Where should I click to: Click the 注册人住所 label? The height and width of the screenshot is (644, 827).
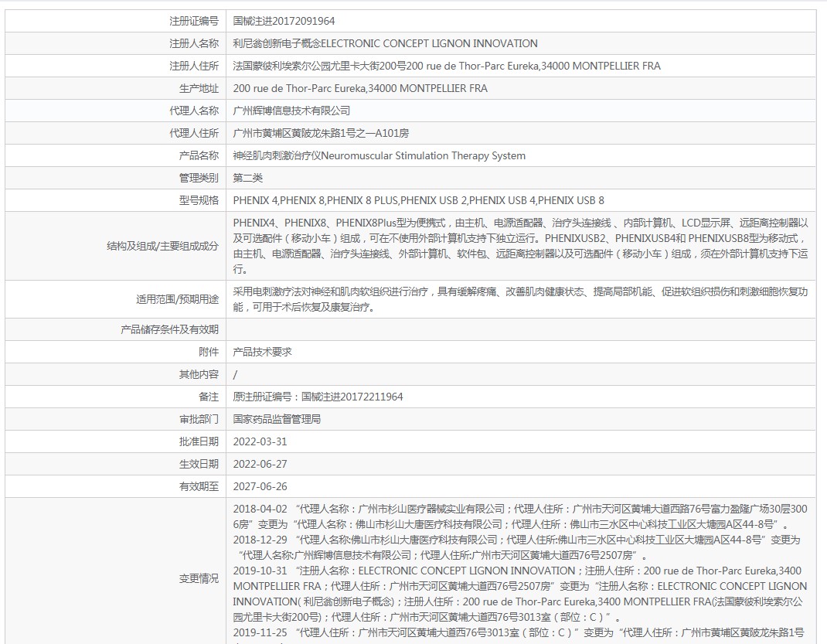point(193,66)
